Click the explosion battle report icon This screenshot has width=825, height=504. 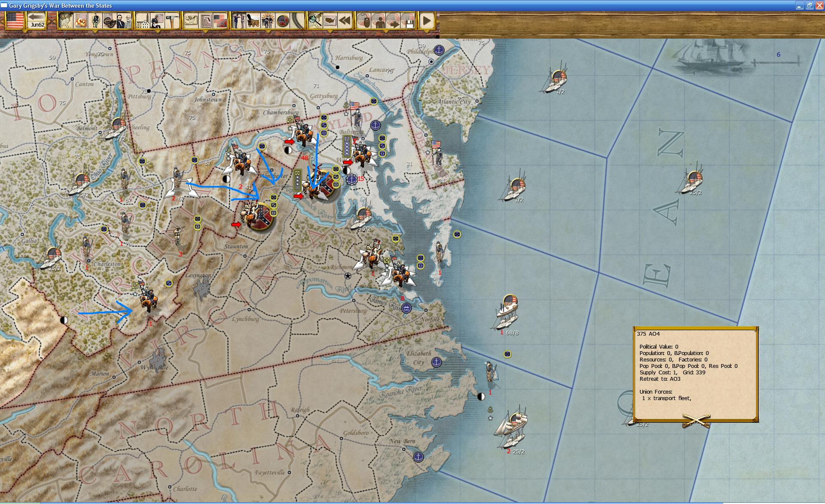pos(80,21)
